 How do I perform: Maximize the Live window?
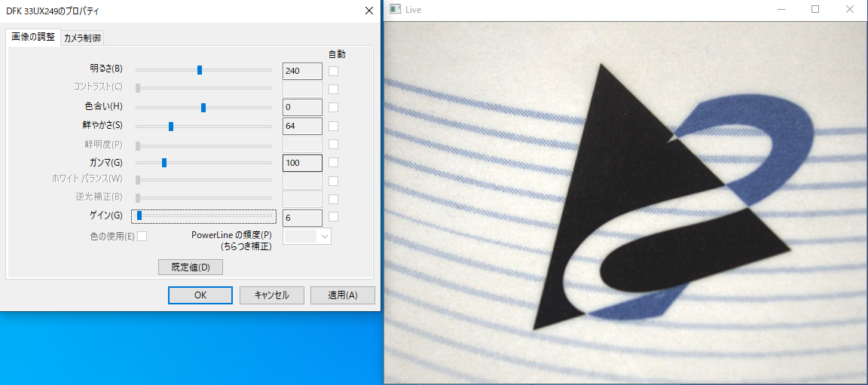pos(815,9)
